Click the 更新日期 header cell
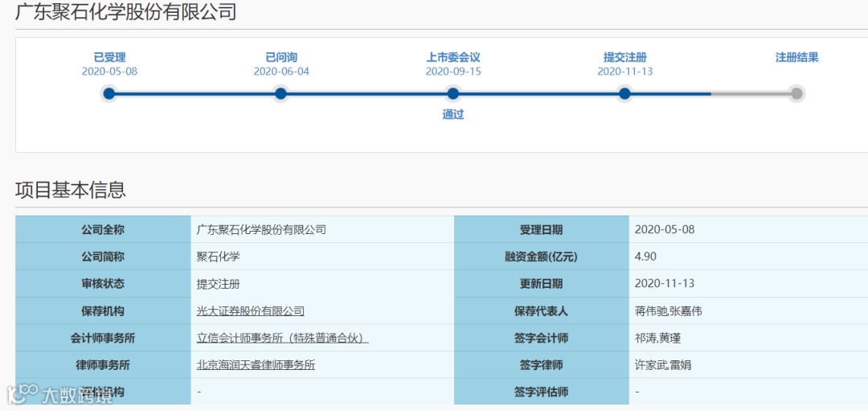This screenshot has height=411, width=868. [542, 284]
